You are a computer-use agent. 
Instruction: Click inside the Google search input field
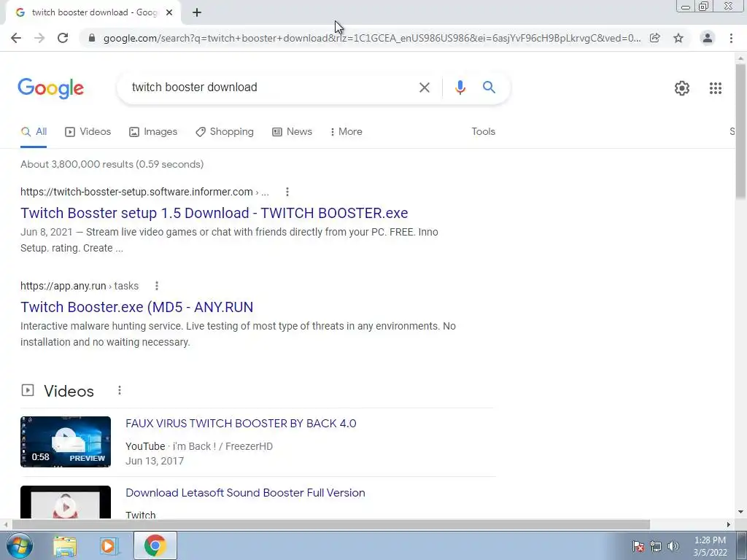271,87
